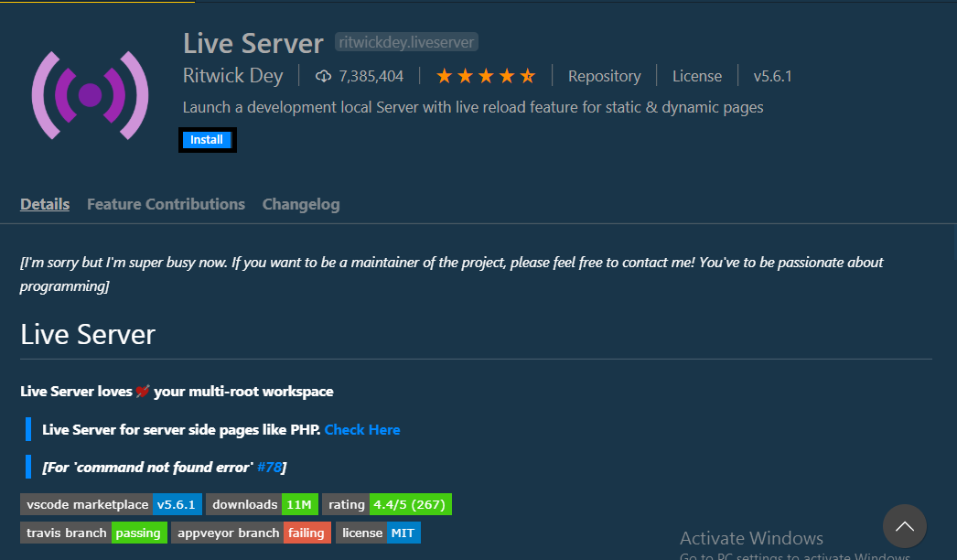Click the downloads 11M badge

coord(262,504)
